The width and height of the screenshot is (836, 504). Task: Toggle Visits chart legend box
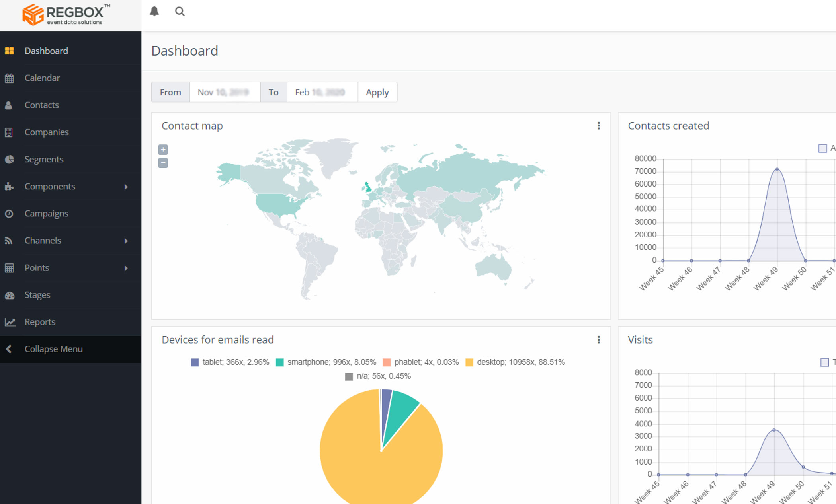coord(824,362)
